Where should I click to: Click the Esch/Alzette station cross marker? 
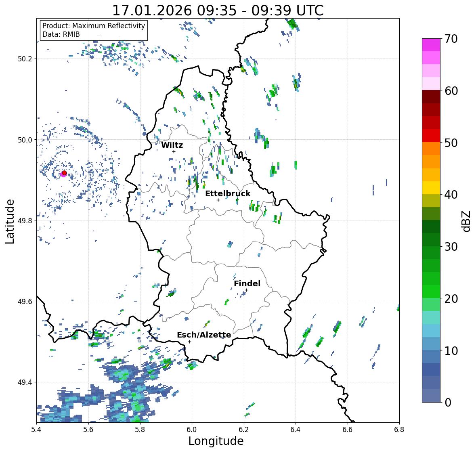tap(189, 342)
